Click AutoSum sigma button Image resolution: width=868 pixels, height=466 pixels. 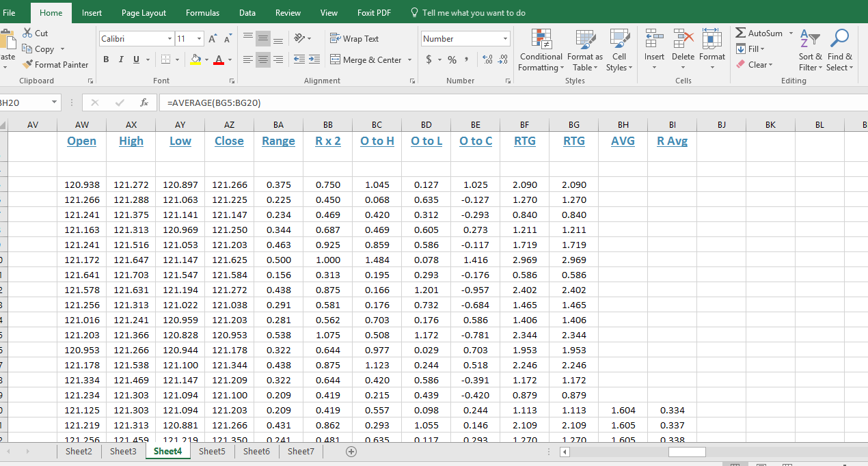(759, 33)
